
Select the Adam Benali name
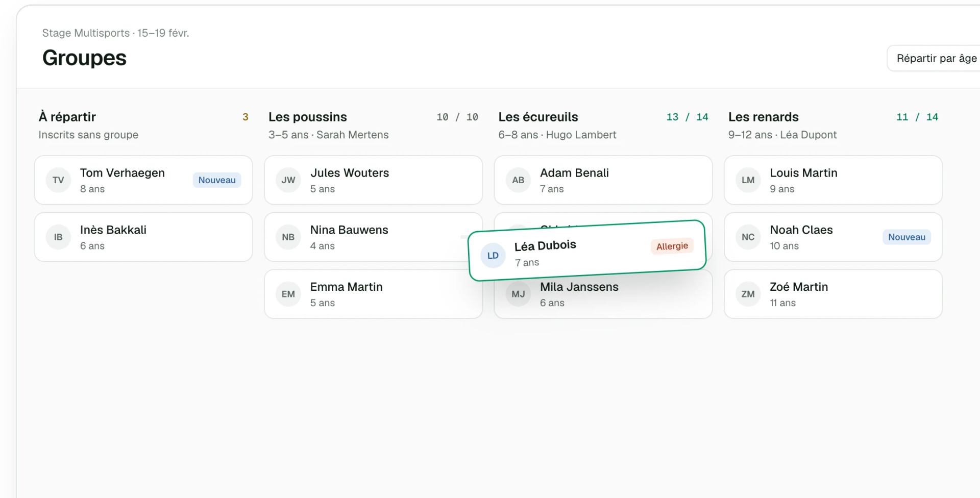point(575,173)
